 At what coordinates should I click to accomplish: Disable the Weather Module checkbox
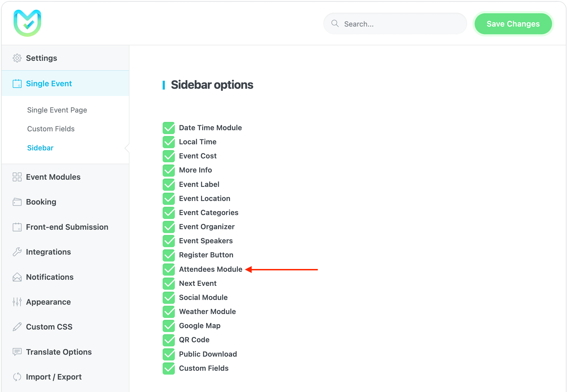click(x=169, y=312)
